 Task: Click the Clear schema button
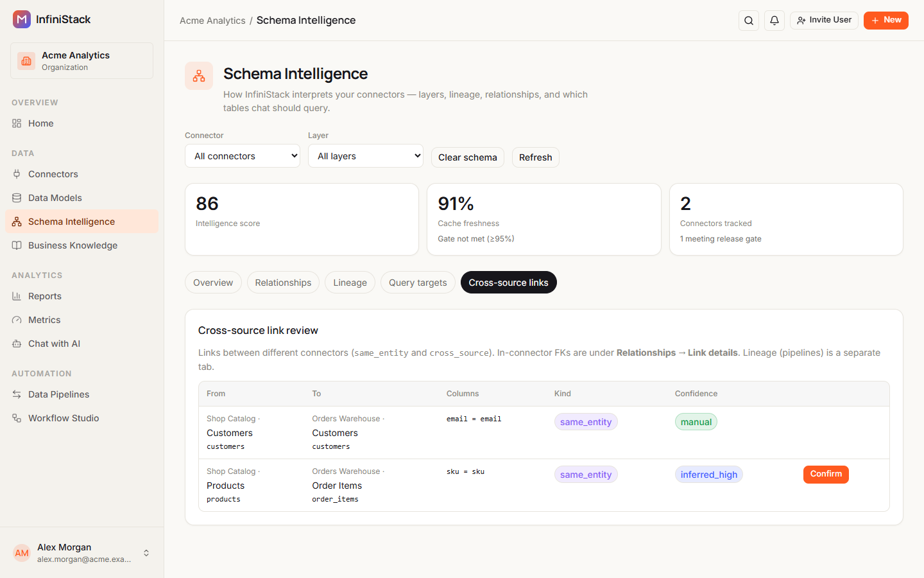coord(468,157)
